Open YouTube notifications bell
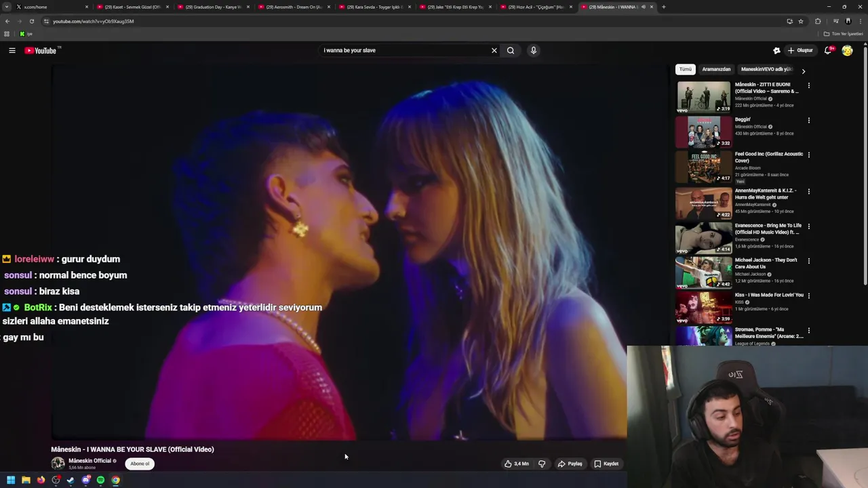 tap(828, 50)
